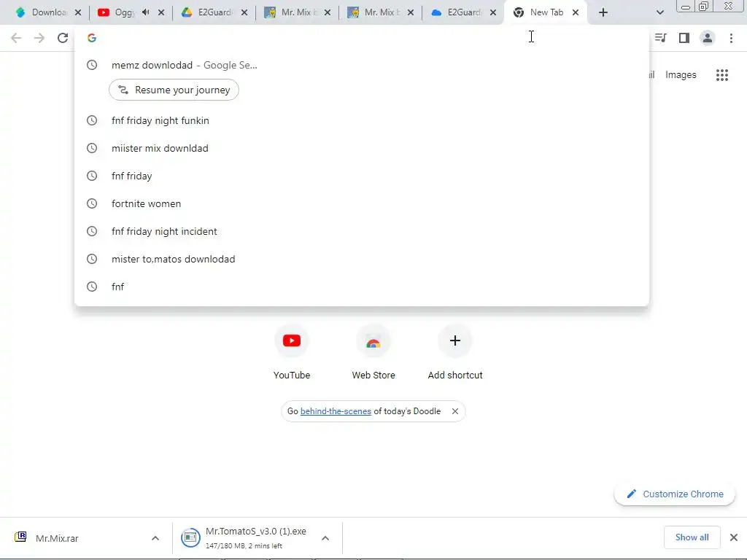Select 'mister to,matos downlodad' suggestion
This screenshot has height=560, width=747.
click(362, 259)
